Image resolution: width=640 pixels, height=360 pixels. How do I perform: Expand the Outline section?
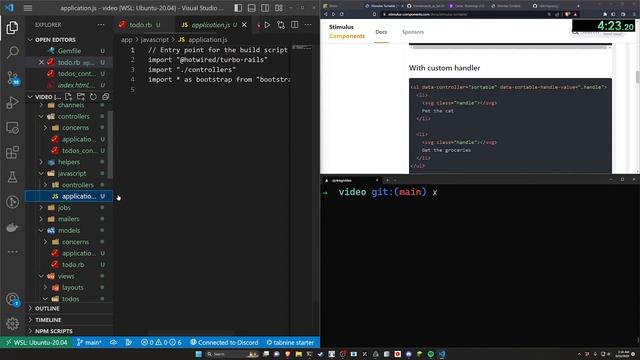47,309
